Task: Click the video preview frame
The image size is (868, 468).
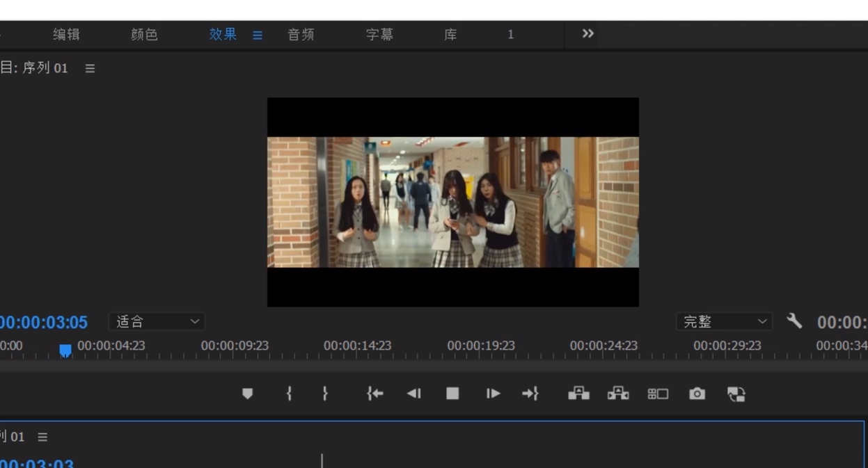Action: (453, 202)
